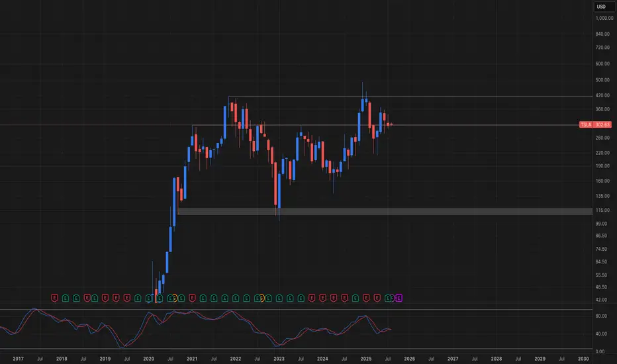Click the 2025 label on time axis

[366, 359]
